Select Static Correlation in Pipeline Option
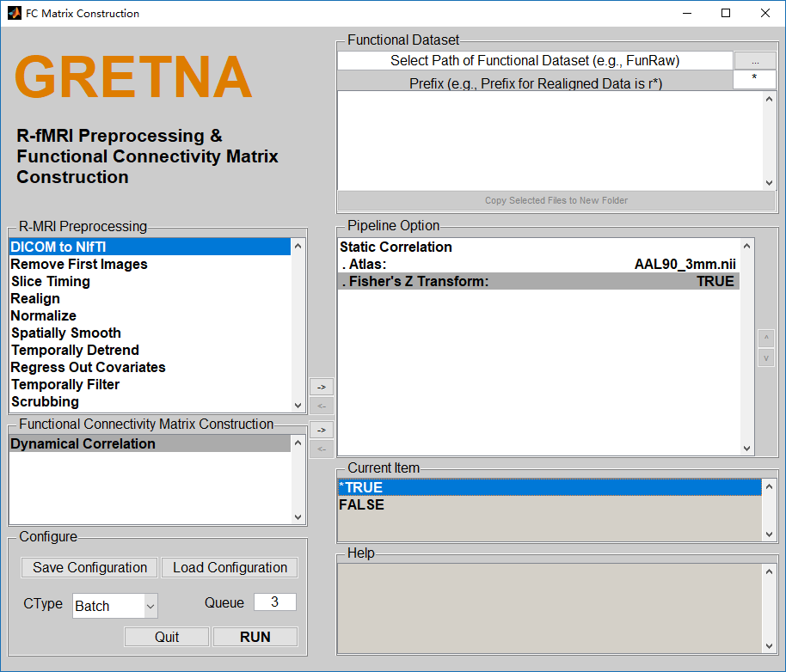Viewport: 786px width, 672px height. [x=538, y=247]
